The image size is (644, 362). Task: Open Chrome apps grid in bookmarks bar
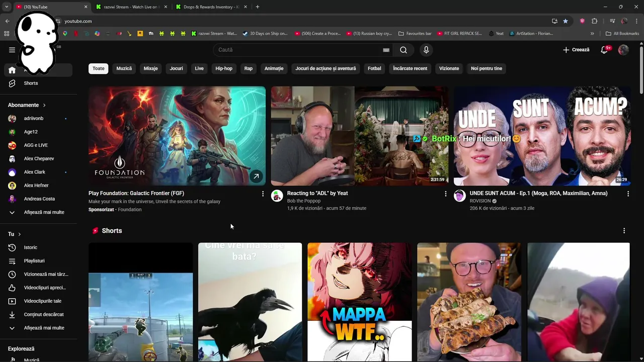pos(7,34)
